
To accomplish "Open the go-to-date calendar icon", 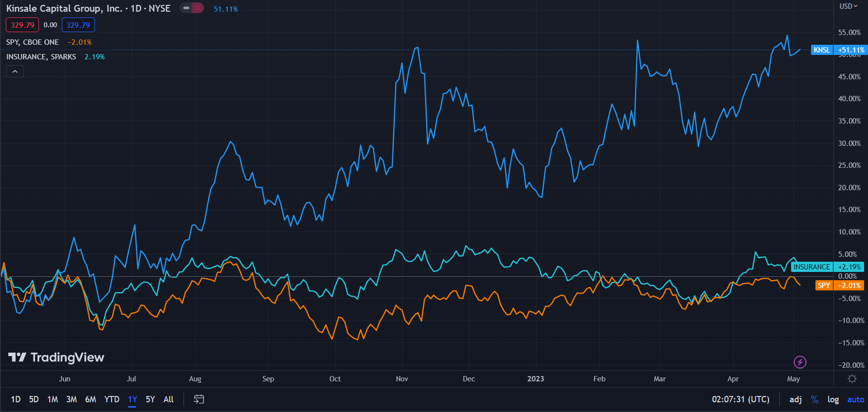I will click(x=199, y=399).
